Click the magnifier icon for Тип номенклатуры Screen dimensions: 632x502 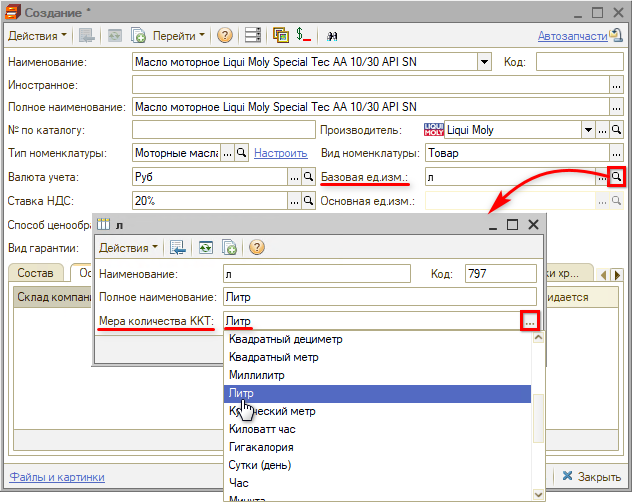pyautogui.click(x=241, y=153)
